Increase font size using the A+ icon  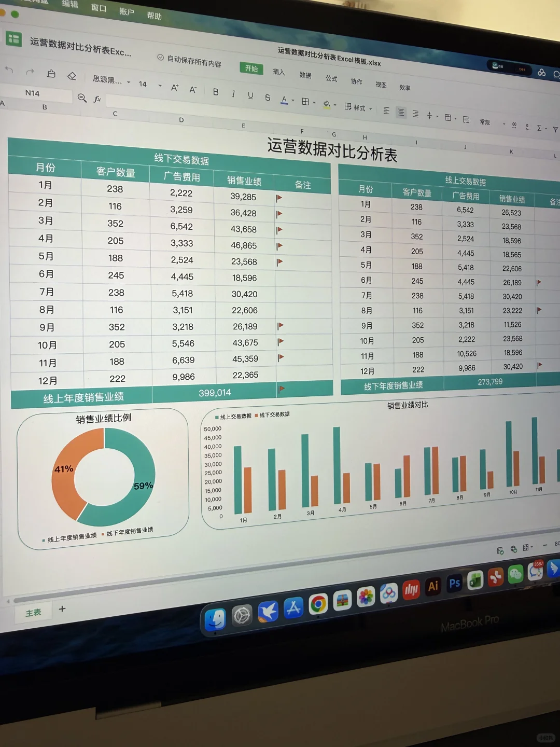(175, 89)
